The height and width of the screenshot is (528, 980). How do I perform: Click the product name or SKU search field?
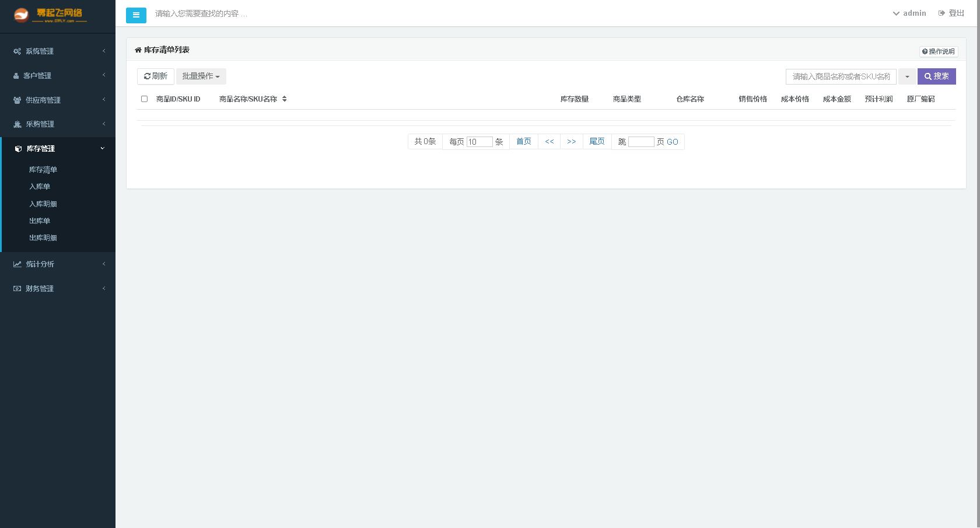coord(841,76)
